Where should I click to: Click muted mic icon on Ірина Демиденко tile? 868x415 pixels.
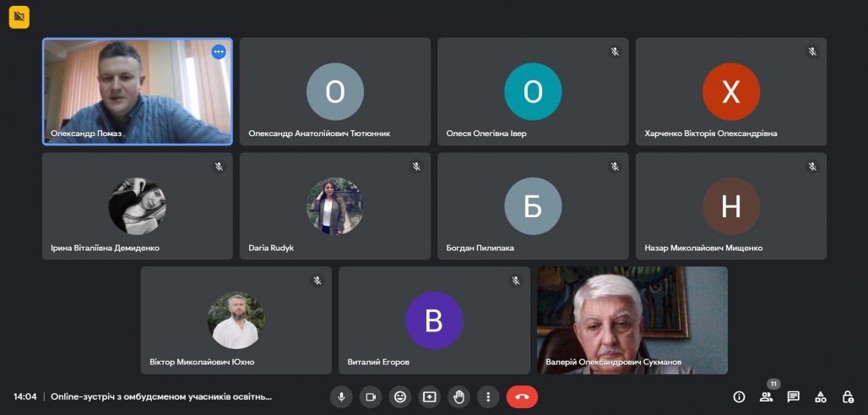219,167
